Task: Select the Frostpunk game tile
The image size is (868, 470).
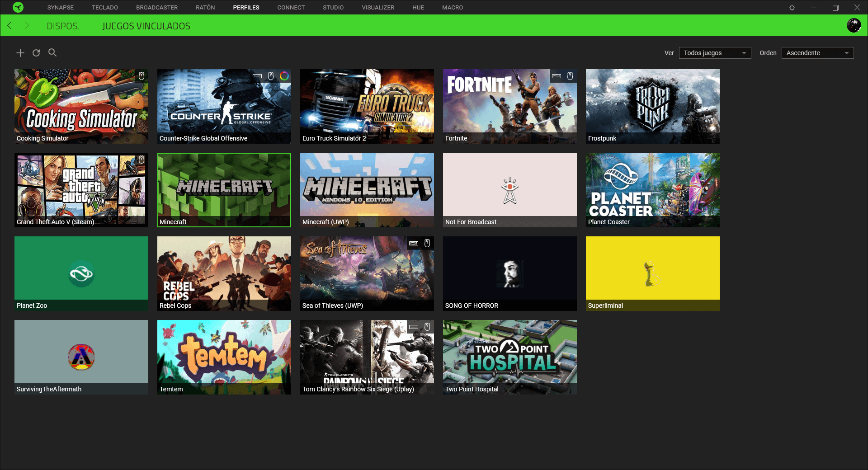Action: tap(653, 106)
